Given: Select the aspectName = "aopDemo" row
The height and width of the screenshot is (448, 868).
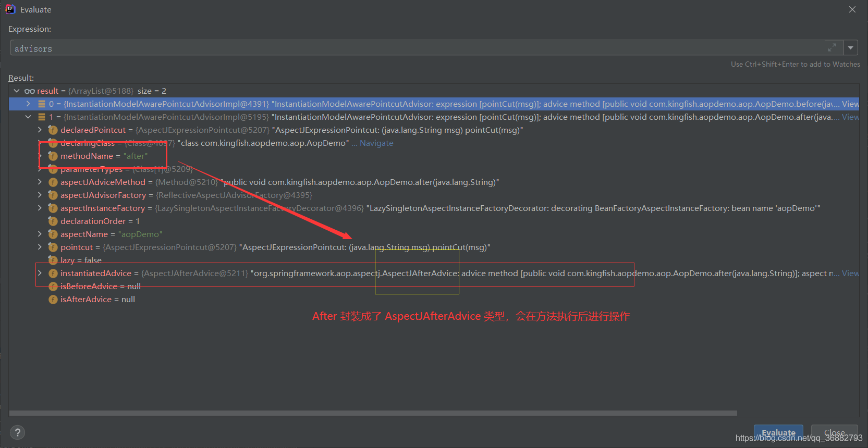Looking at the screenshot, I should click(x=434, y=234).
